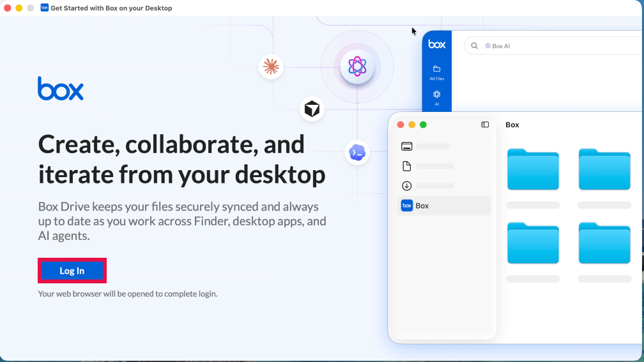
Task: Click the blue cloud terminal icon
Action: pos(357,153)
